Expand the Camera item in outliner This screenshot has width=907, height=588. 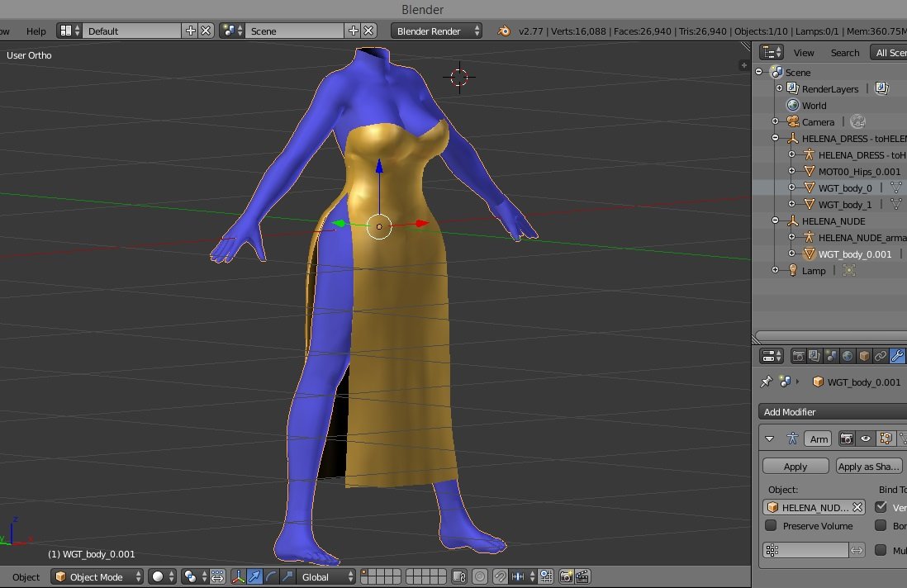775,121
